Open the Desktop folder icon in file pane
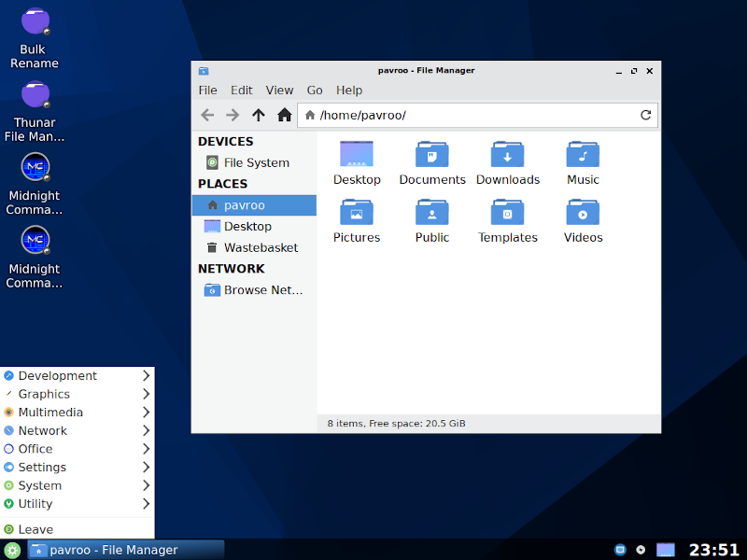Viewport: 747px width, 560px height. [357, 163]
